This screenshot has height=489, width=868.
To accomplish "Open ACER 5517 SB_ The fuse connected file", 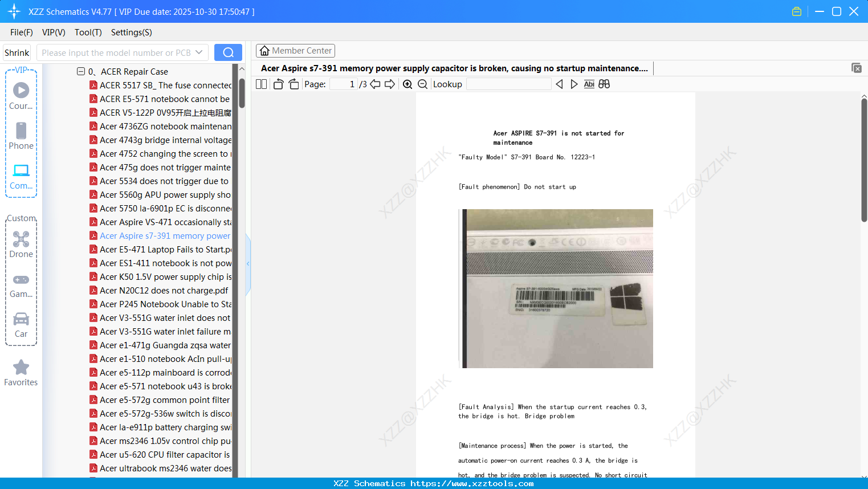I will [x=161, y=85].
